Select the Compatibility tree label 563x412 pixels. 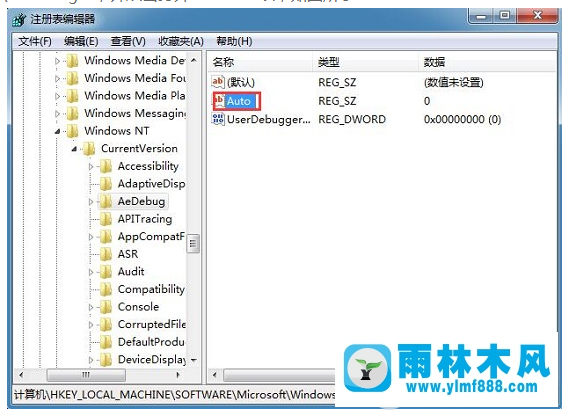coord(151,290)
